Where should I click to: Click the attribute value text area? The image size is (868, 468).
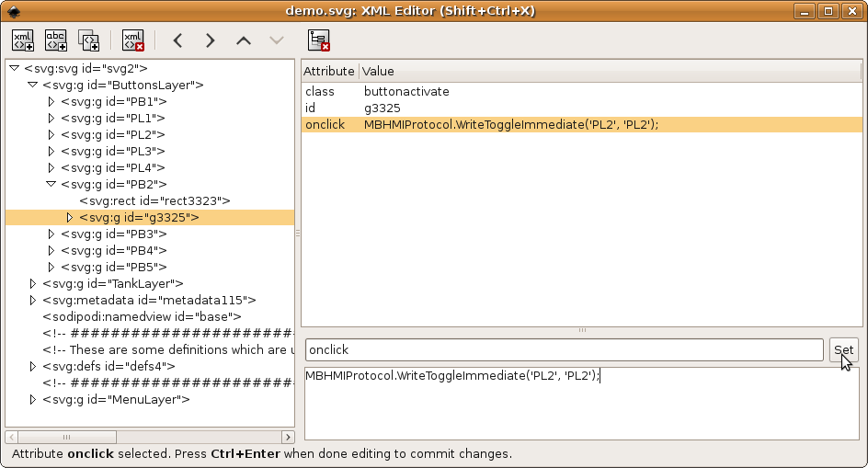point(582,404)
